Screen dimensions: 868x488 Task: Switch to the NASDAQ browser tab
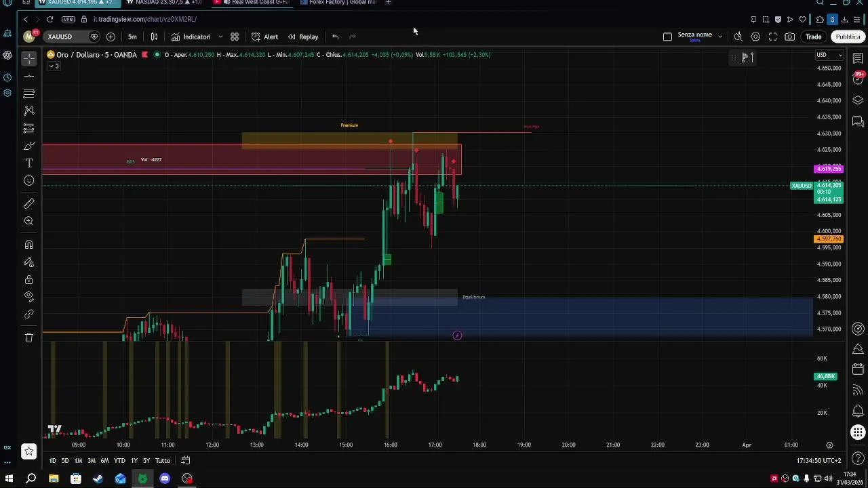(165, 3)
